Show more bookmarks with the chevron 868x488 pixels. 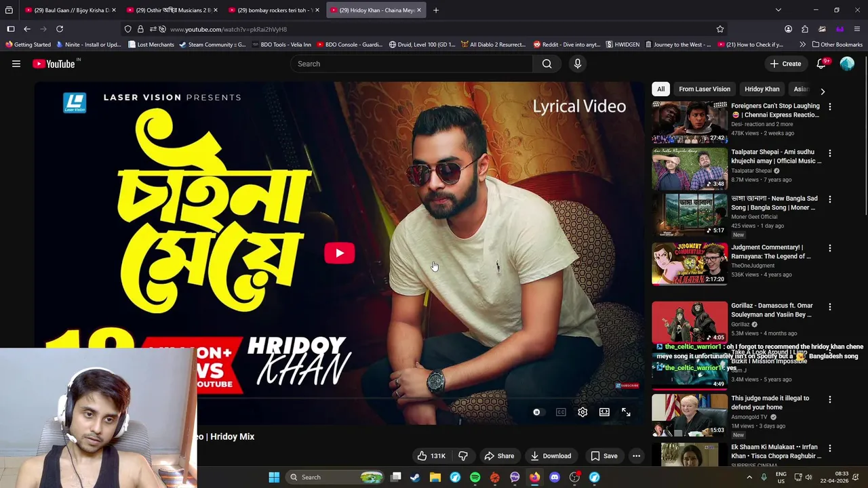802,45
